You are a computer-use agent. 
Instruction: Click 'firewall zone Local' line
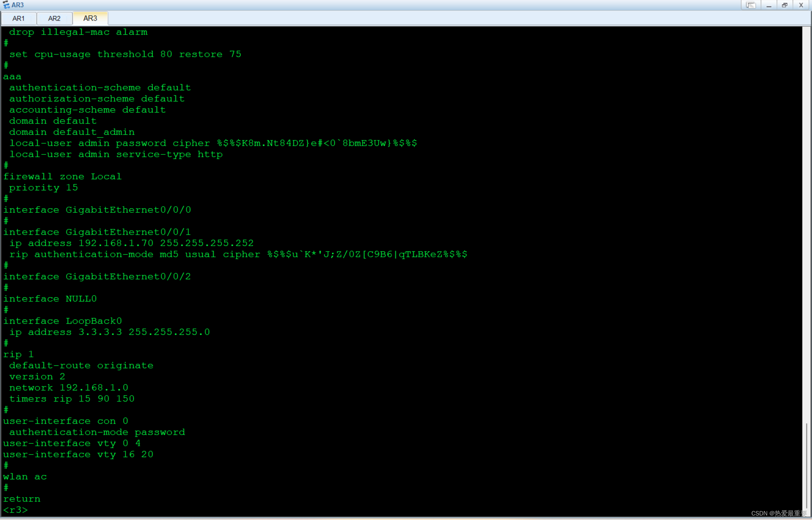63,177
